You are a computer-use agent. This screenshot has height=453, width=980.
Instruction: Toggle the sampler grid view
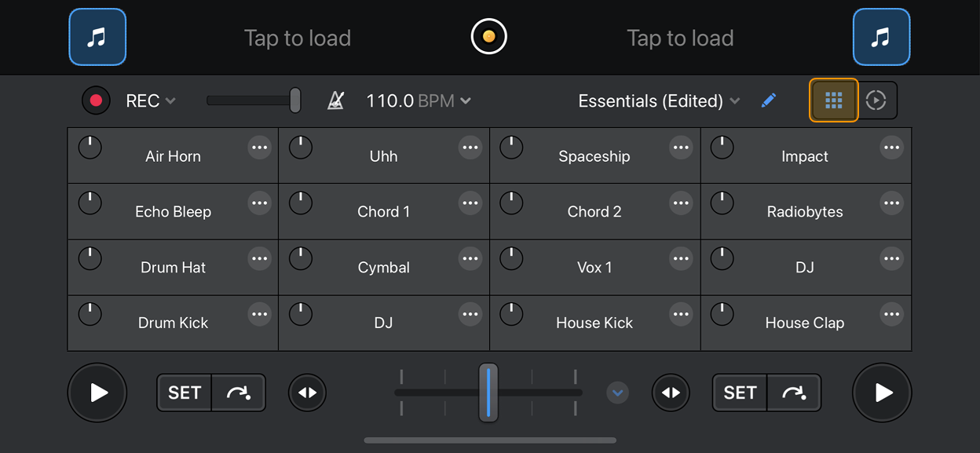[834, 100]
